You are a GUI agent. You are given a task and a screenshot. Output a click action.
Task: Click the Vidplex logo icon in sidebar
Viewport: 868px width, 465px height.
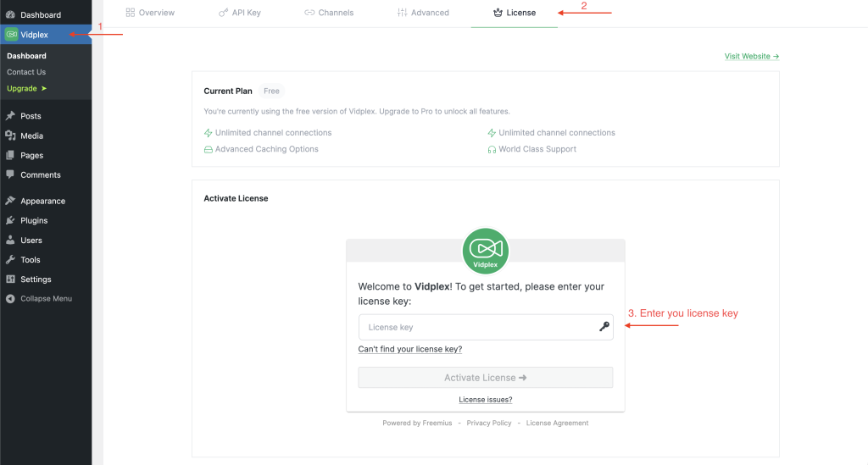[11, 35]
